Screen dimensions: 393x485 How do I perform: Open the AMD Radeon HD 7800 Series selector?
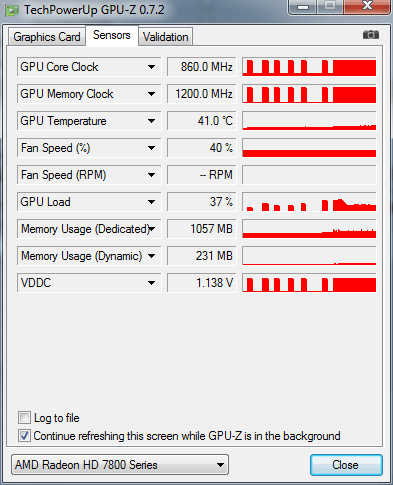pos(120,465)
